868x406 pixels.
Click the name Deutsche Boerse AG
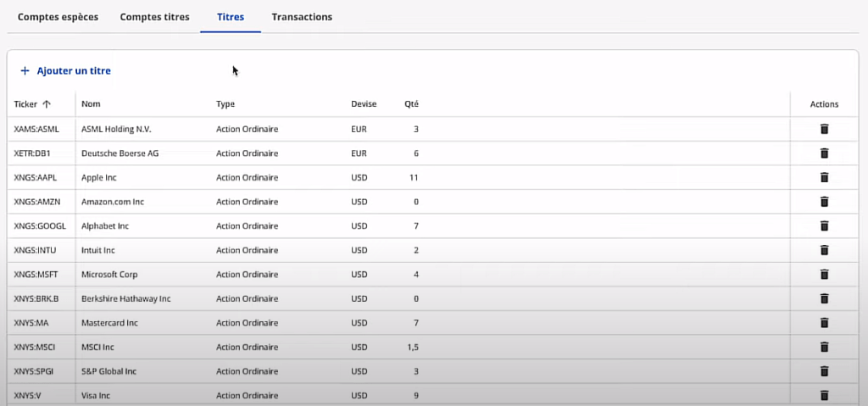point(120,153)
